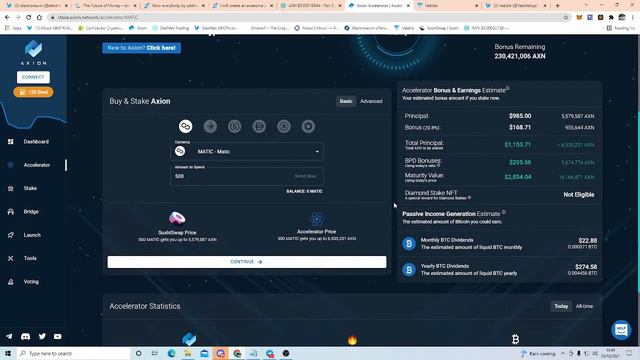Go to browser home page
Image resolution: width=640 pixels, height=360 pixels.
point(39,18)
